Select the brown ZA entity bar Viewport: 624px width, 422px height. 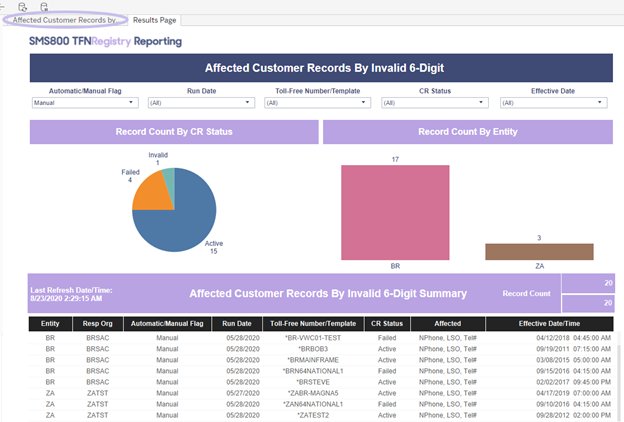pyautogui.click(x=539, y=252)
